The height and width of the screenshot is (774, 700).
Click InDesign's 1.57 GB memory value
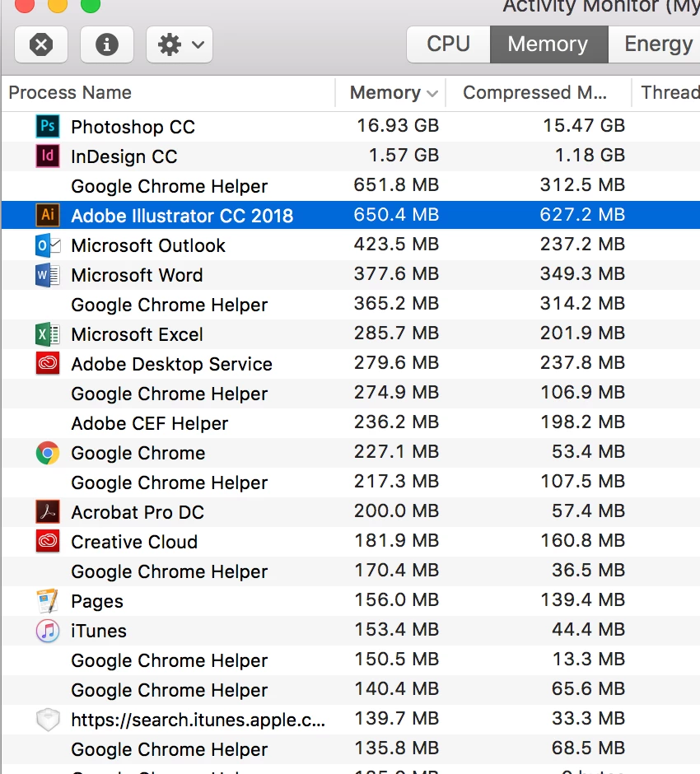pos(404,155)
